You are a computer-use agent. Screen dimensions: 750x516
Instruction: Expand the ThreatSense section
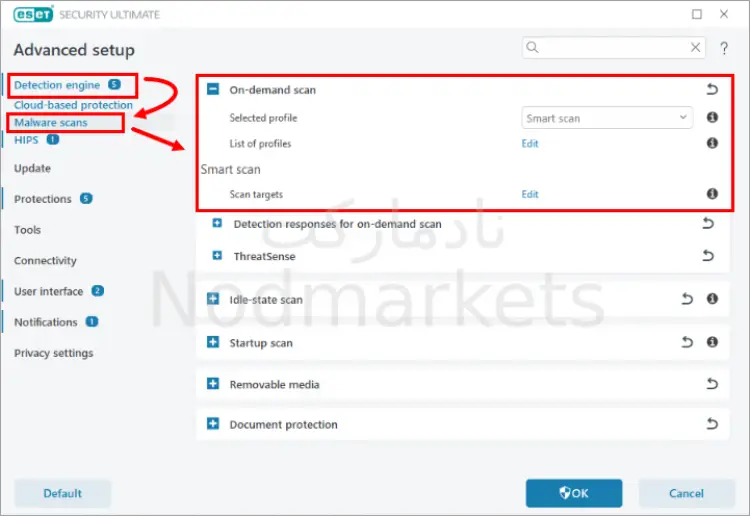[217, 256]
